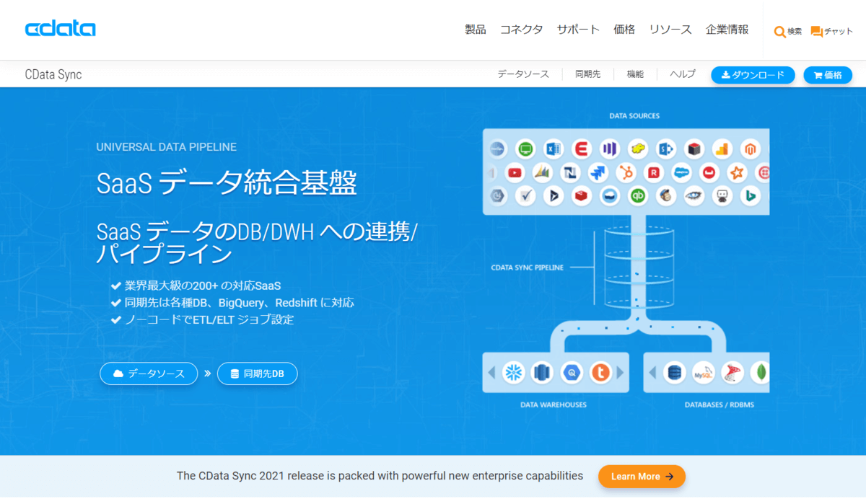The height and width of the screenshot is (504, 866).
Task: Open the search magnifier icon
Action: (779, 32)
